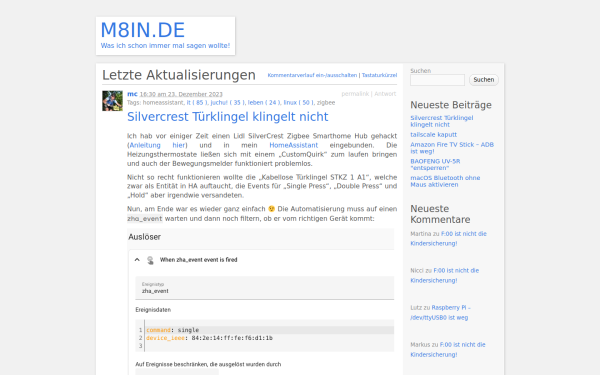Open 'Amazon Fire TV Stick – ADB ist weg!'
This screenshot has width=600, height=375.
click(452, 148)
